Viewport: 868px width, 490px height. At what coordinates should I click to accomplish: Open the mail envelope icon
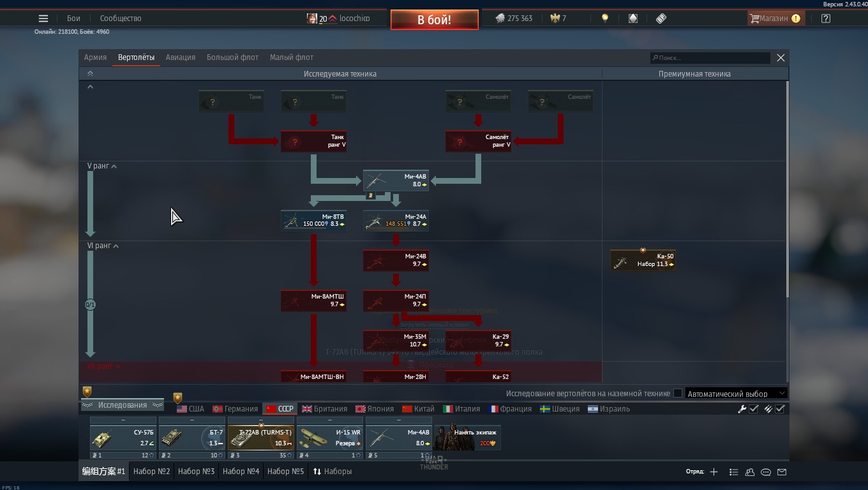click(x=782, y=472)
